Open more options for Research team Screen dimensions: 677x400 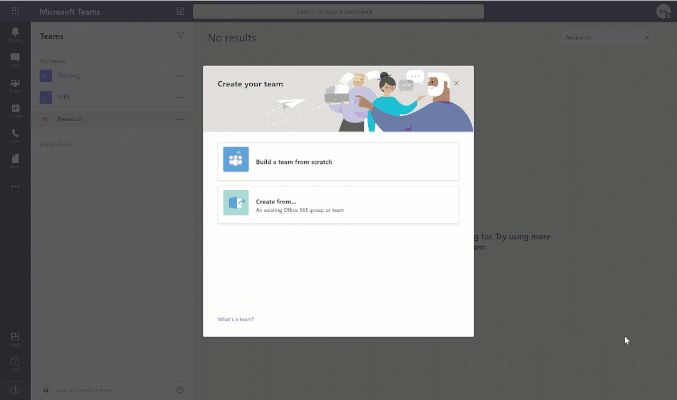tap(180, 119)
